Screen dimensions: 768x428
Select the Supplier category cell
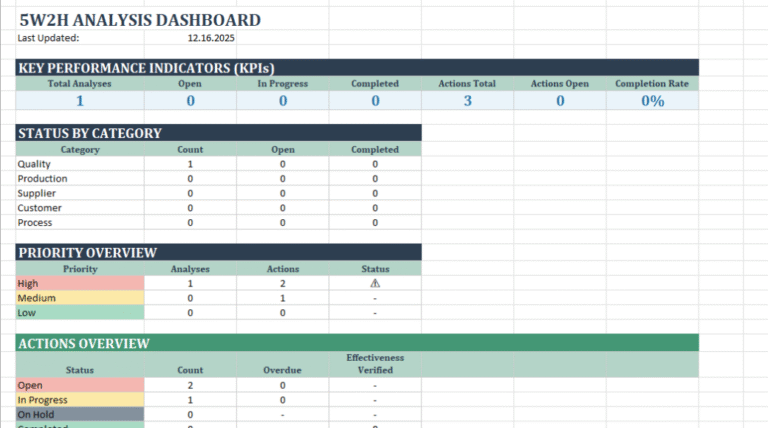click(80, 193)
